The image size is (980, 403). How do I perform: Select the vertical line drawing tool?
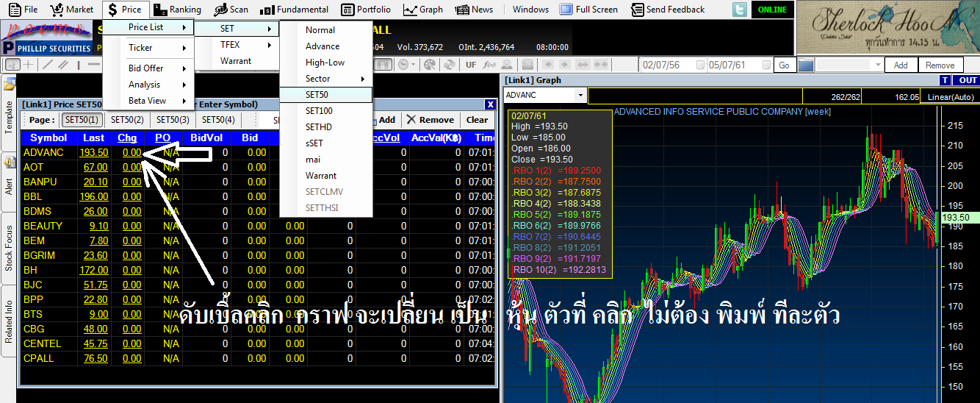pyautogui.click(x=79, y=65)
